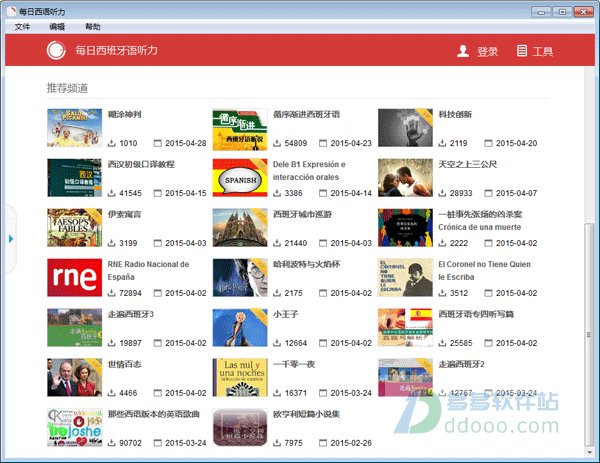Click the 工具 list icon
The width and height of the screenshot is (600, 463).
click(522, 51)
